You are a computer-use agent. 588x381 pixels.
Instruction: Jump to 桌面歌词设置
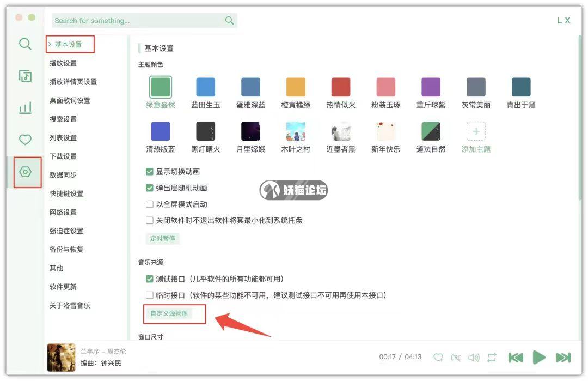[70, 101]
